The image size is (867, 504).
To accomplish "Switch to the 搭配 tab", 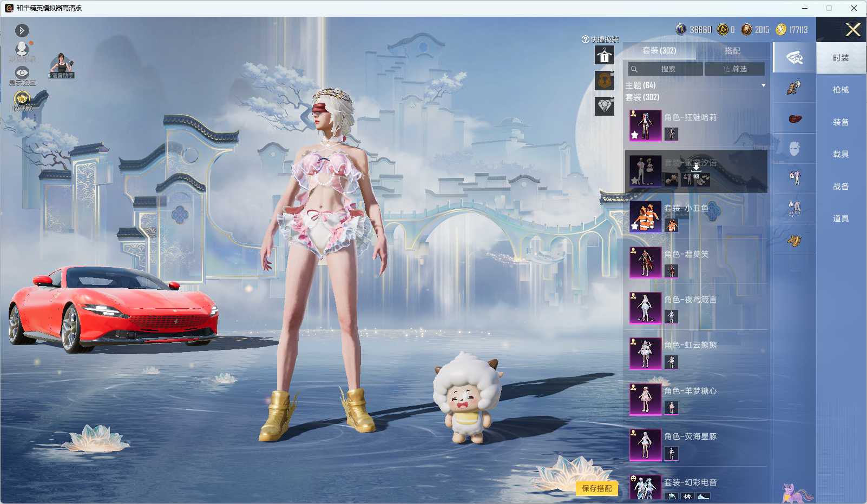I will pyautogui.click(x=732, y=50).
